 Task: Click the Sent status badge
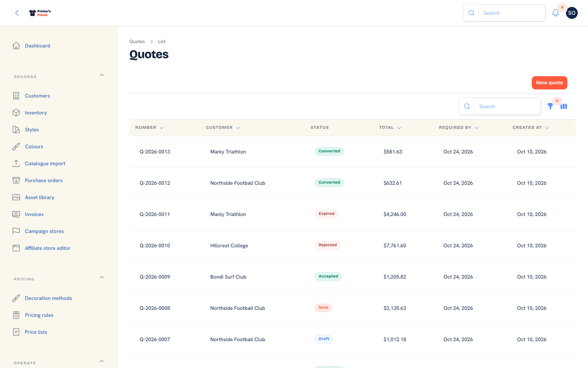point(323,308)
